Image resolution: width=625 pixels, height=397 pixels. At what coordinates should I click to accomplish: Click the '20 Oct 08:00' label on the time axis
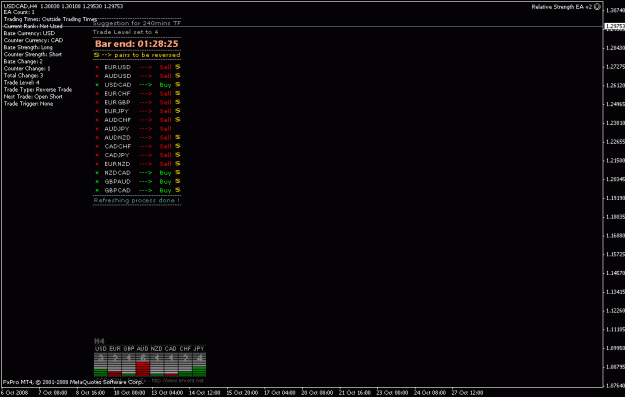317,393
